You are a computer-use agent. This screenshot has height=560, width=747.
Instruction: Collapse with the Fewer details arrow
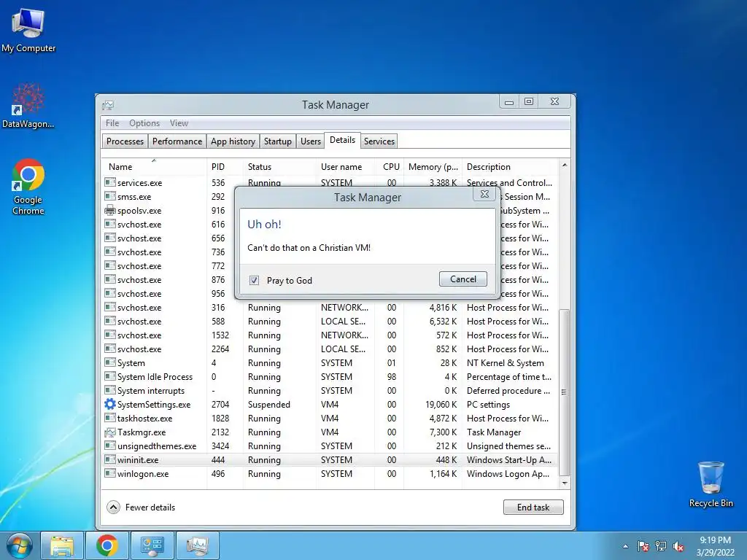(x=113, y=507)
